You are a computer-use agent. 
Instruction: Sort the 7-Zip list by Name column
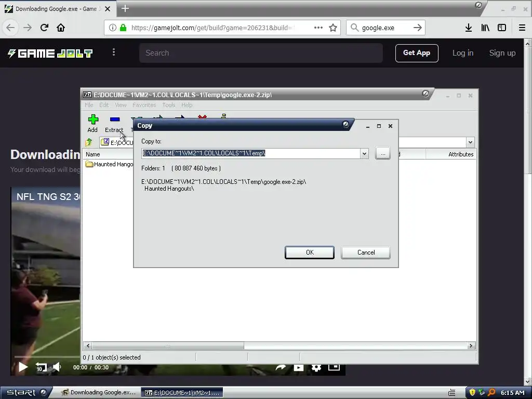tap(92, 154)
